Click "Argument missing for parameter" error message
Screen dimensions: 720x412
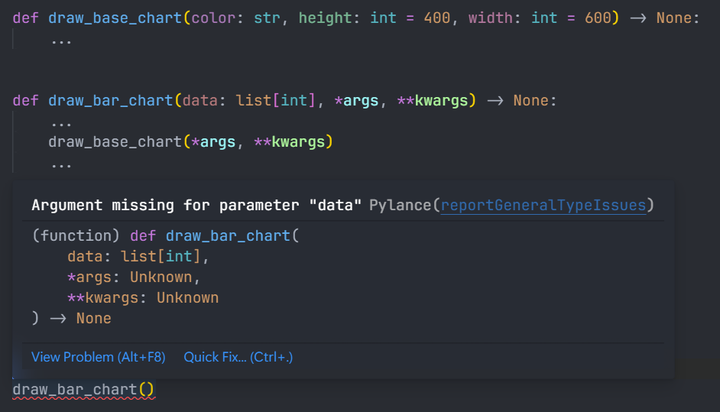(x=196, y=205)
